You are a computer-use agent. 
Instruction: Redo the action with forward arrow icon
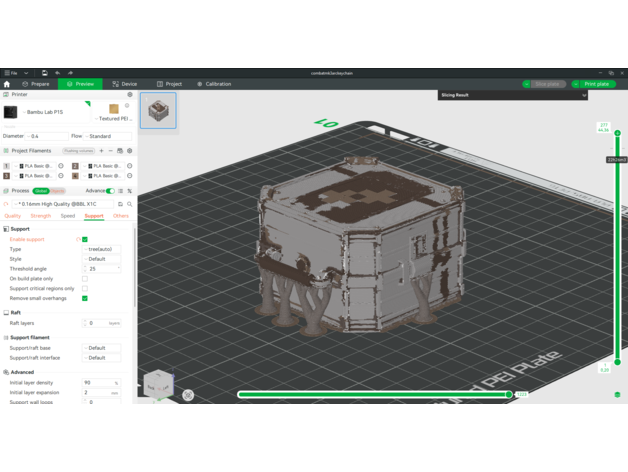point(70,73)
